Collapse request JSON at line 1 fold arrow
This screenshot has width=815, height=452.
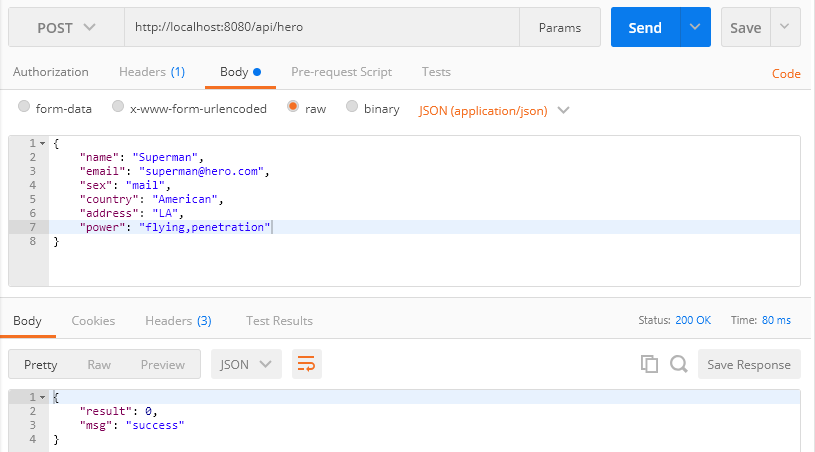[43, 143]
